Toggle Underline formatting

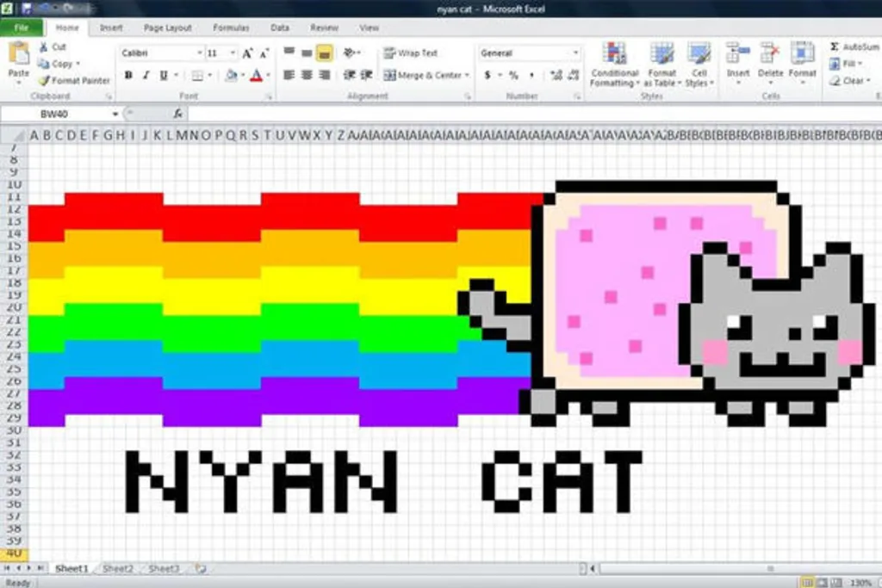point(163,75)
